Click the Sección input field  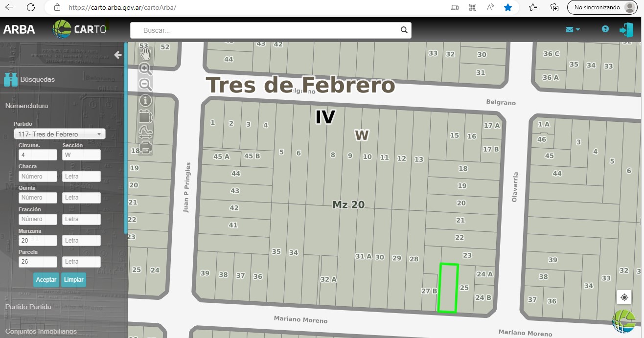81,155
